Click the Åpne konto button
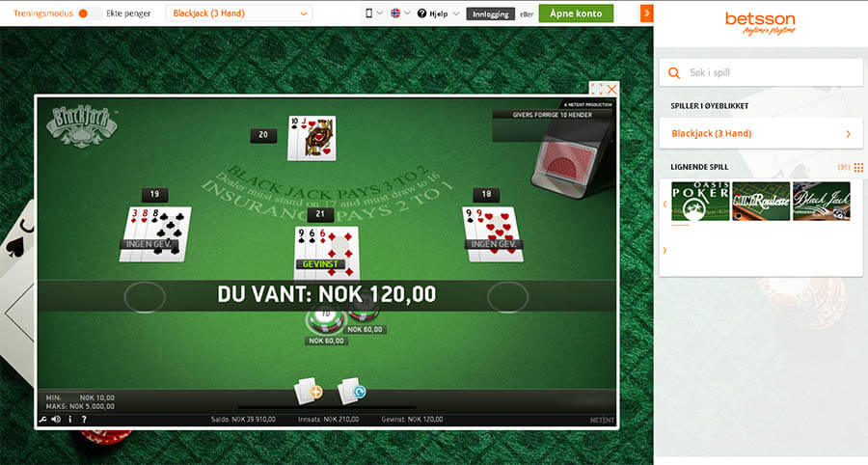The image size is (868, 465). pos(576,14)
